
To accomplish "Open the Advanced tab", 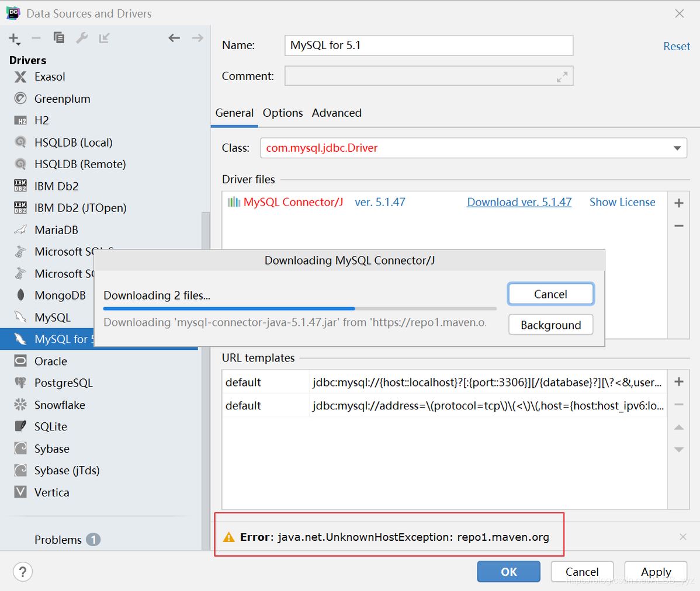I will [337, 113].
